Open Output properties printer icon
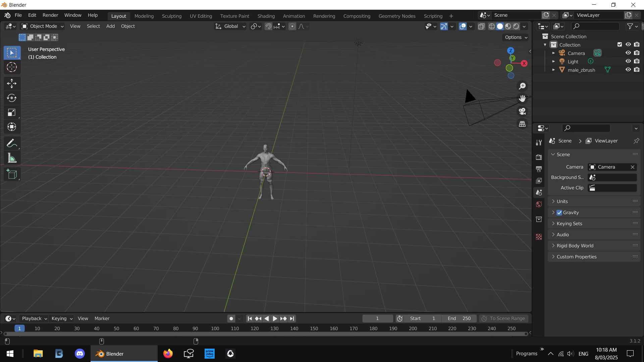644x362 pixels. point(539,169)
